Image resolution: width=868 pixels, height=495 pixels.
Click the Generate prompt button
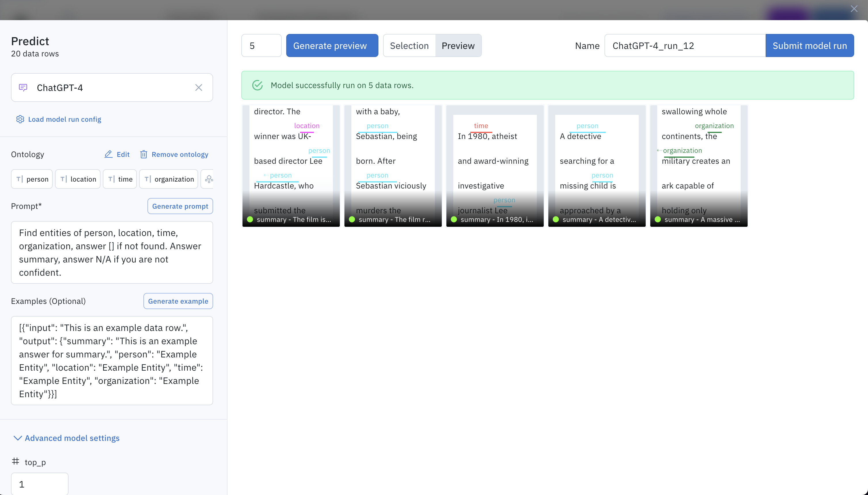(x=180, y=206)
